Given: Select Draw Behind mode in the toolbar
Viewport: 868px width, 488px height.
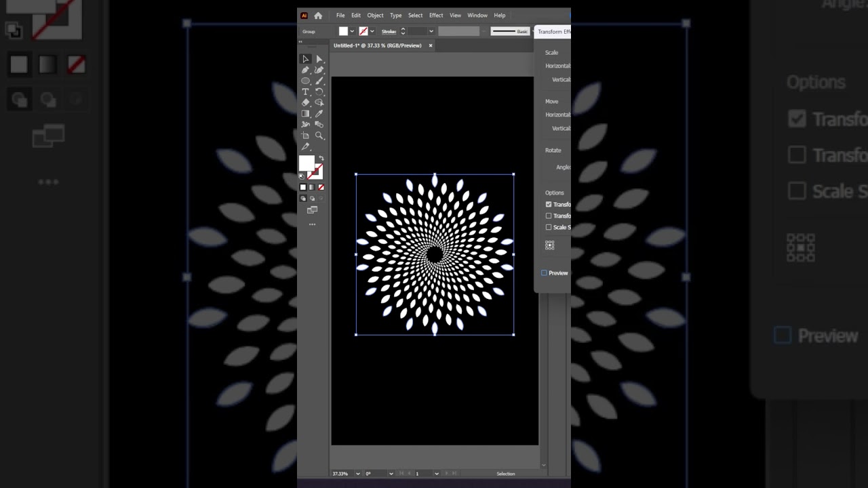Looking at the screenshot, I should [312, 199].
